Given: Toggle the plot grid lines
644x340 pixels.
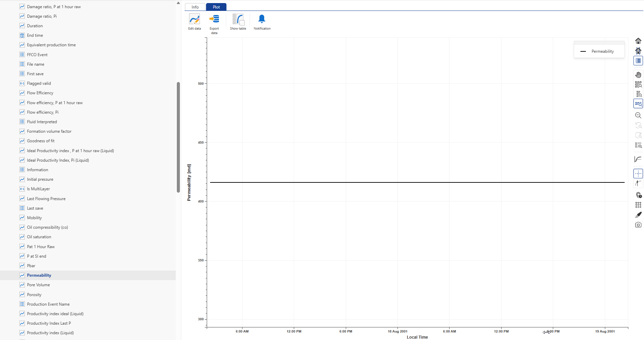Looking at the screenshot, I should coord(638,205).
